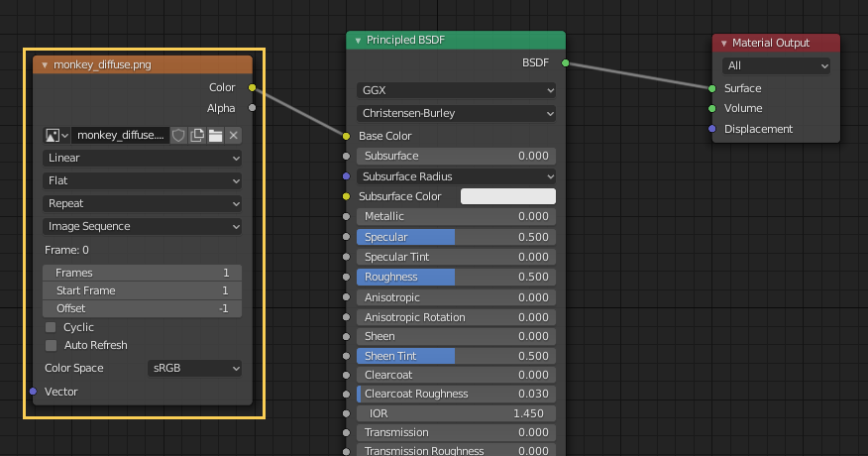The image size is (868, 456).
Task: Collapse the Material Output node
Action: [x=723, y=44]
